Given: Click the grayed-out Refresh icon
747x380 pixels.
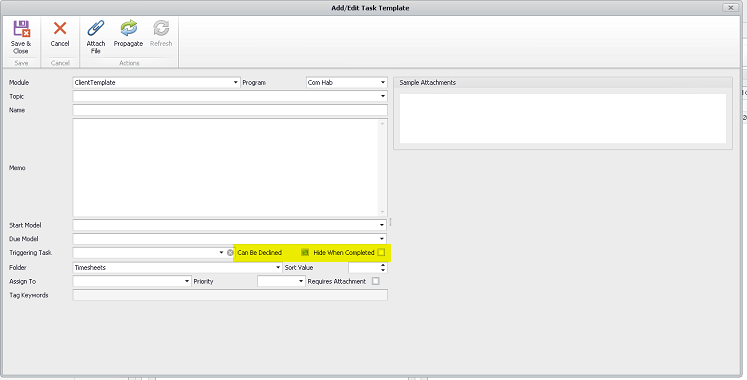Looking at the screenshot, I should tap(161, 29).
